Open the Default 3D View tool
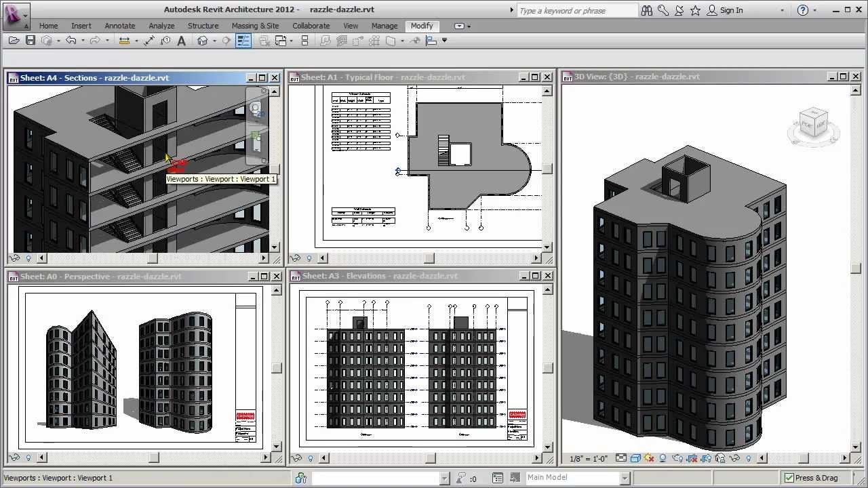Image resolution: width=868 pixels, height=488 pixels. tap(202, 41)
